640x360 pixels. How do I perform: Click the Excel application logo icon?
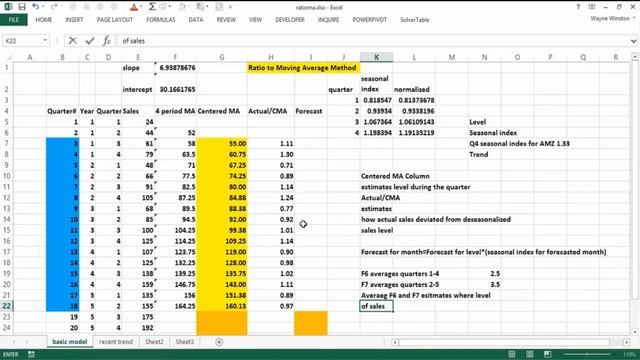[x=8, y=7]
